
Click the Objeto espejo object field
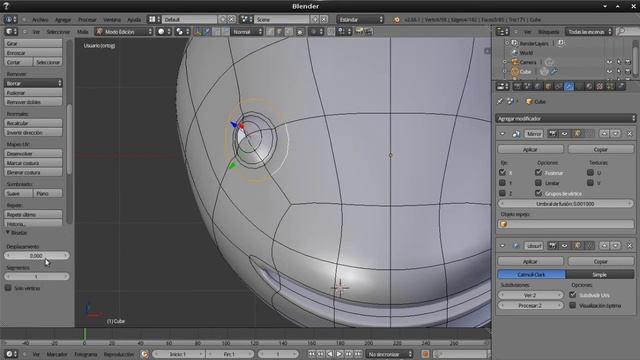coord(566,224)
